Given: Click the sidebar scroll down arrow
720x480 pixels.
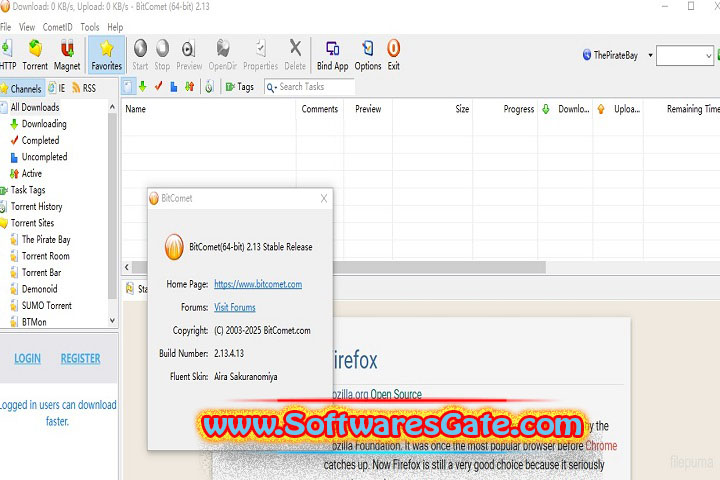Looking at the screenshot, I should 112,321.
